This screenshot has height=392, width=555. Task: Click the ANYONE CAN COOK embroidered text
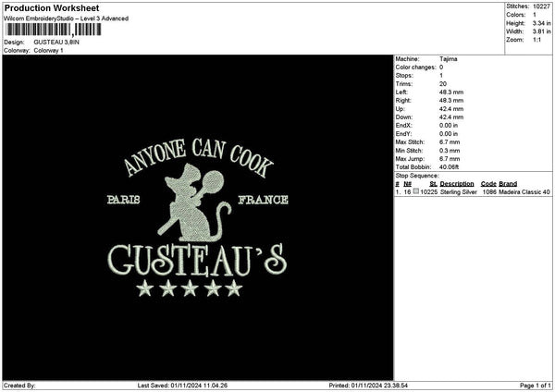(198, 157)
